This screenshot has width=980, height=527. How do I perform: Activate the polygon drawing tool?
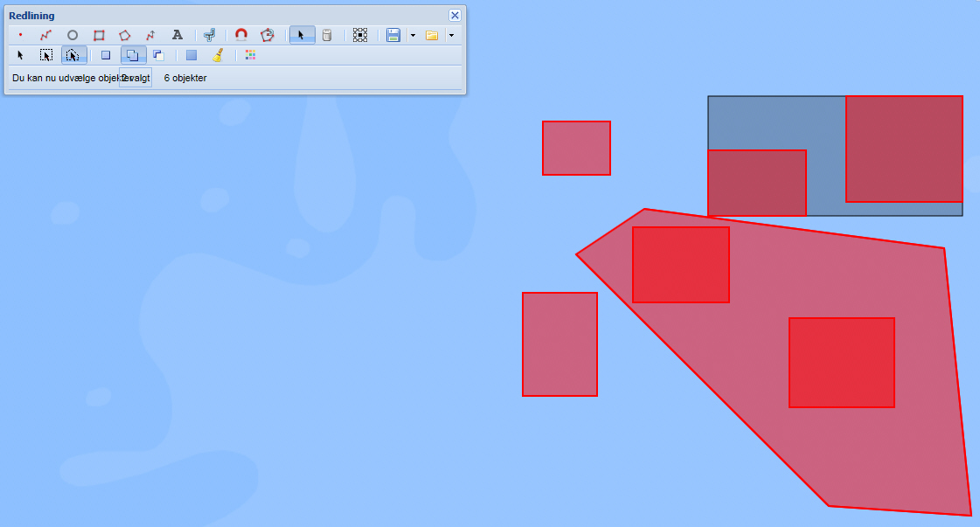pyautogui.click(x=125, y=35)
